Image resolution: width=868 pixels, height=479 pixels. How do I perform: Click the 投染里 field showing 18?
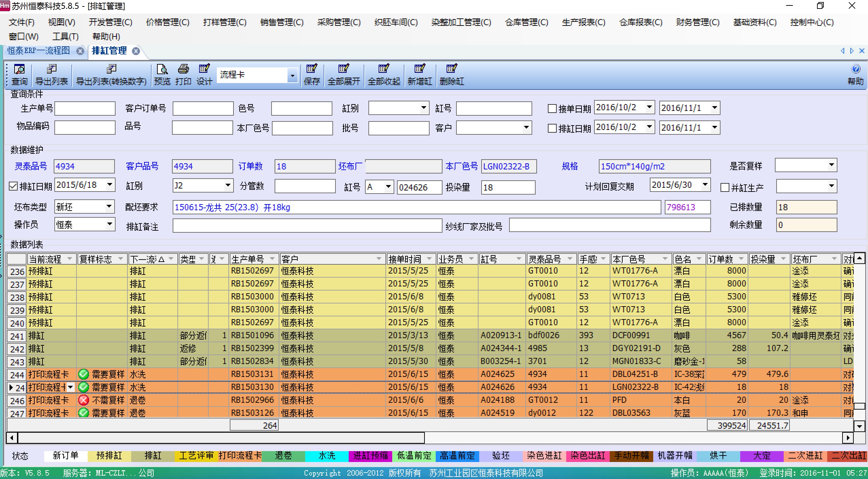(508, 187)
